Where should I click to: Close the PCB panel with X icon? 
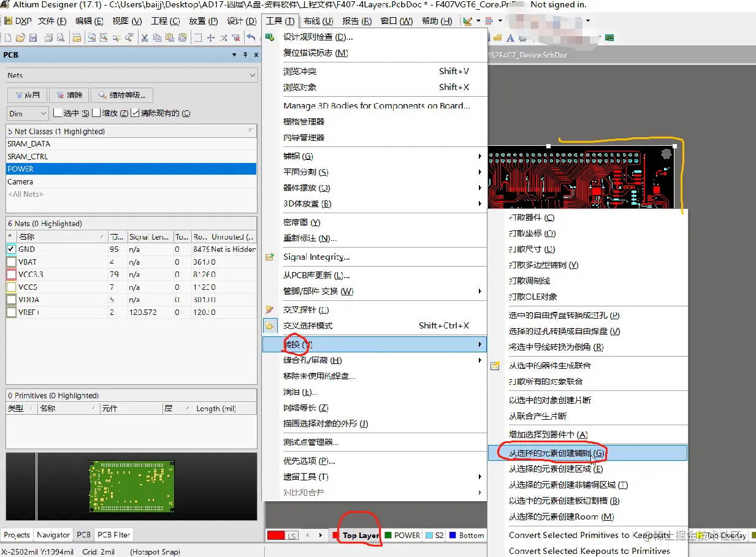(x=256, y=55)
